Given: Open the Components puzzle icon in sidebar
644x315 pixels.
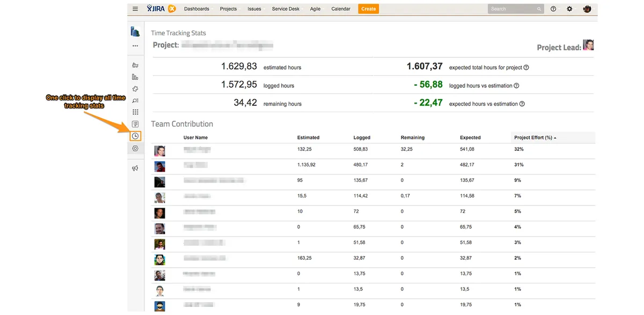Looking at the screenshot, I should tap(135, 89).
